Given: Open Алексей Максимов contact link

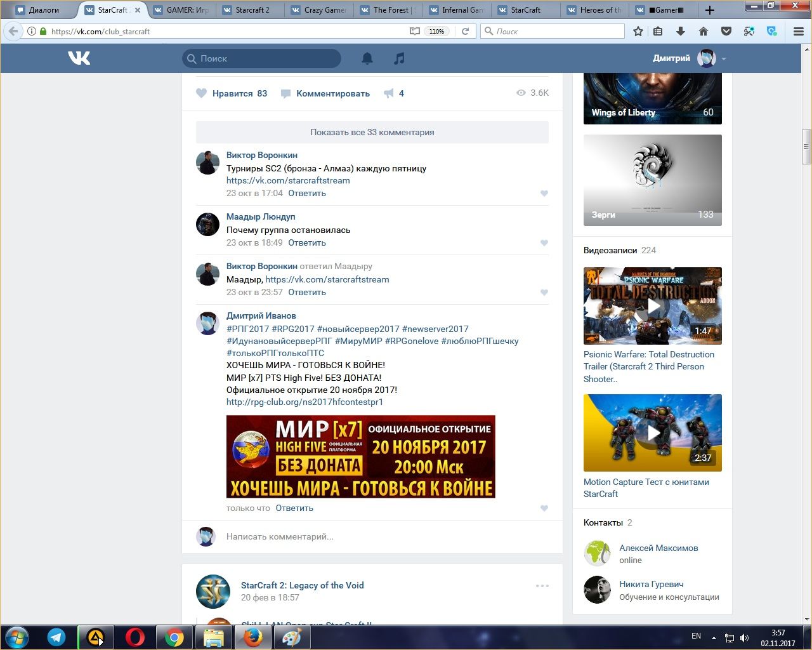Looking at the screenshot, I should pyautogui.click(x=658, y=548).
